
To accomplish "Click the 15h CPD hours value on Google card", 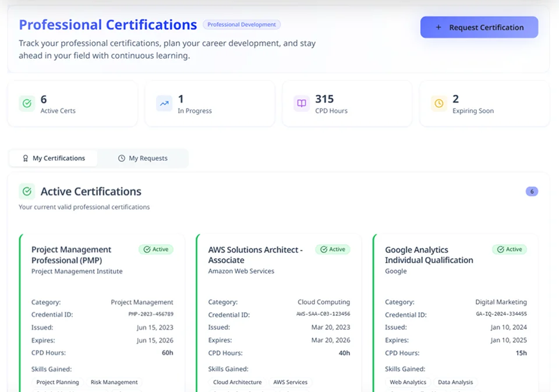I will pos(521,353).
